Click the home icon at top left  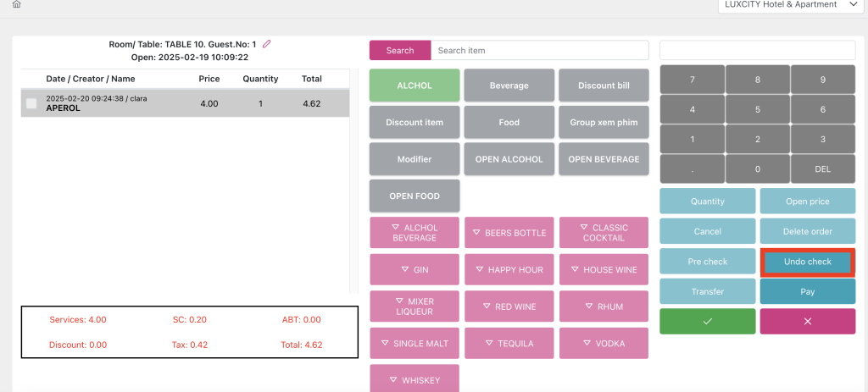click(x=16, y=4)
